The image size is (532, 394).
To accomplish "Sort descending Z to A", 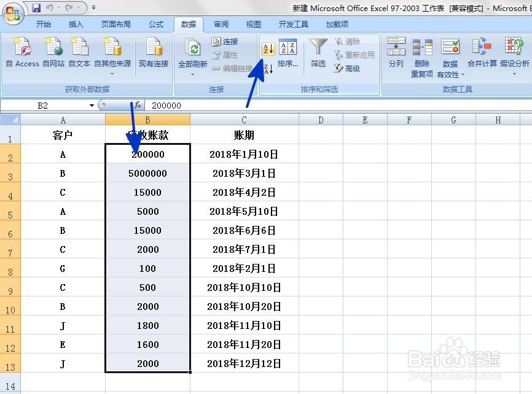I will pos(268,69).
